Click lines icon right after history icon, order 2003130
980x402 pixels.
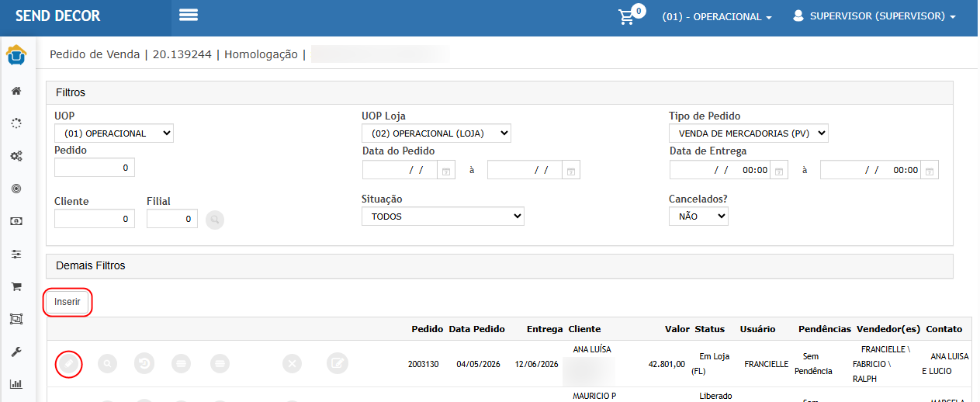182,363
